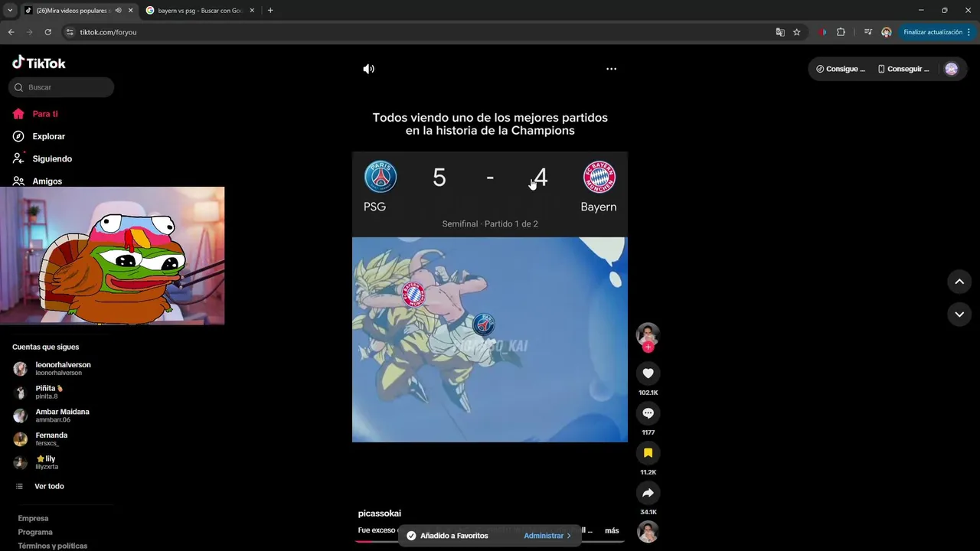980x551 pixels.
Task: View site information icon in address bar
Action: pyautogui.click(x=70, y=32)
